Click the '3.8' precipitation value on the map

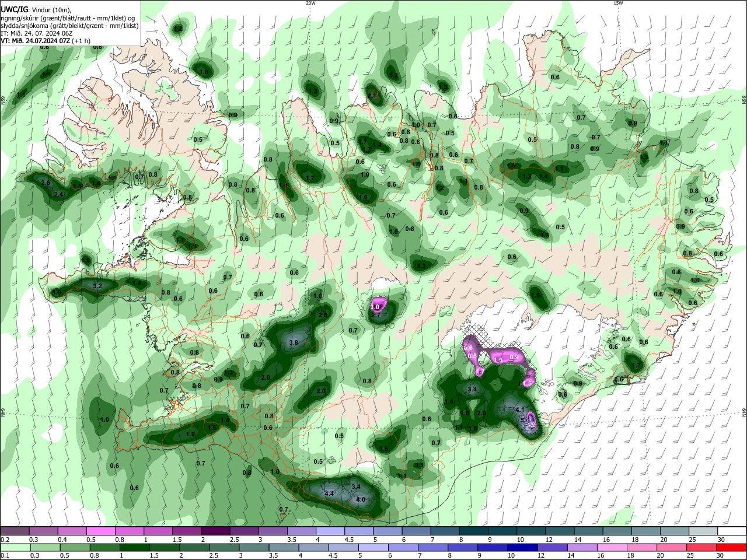[x=294, y=343]
